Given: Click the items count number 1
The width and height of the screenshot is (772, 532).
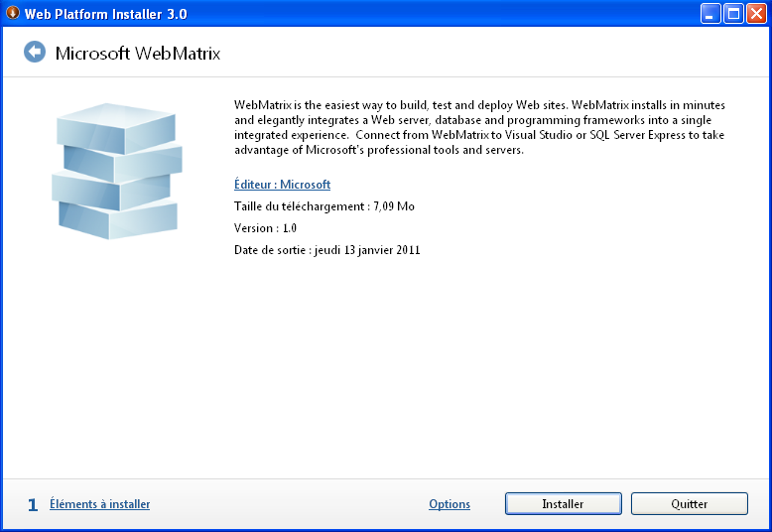Looking at the screenshot, I should [33, 505].
